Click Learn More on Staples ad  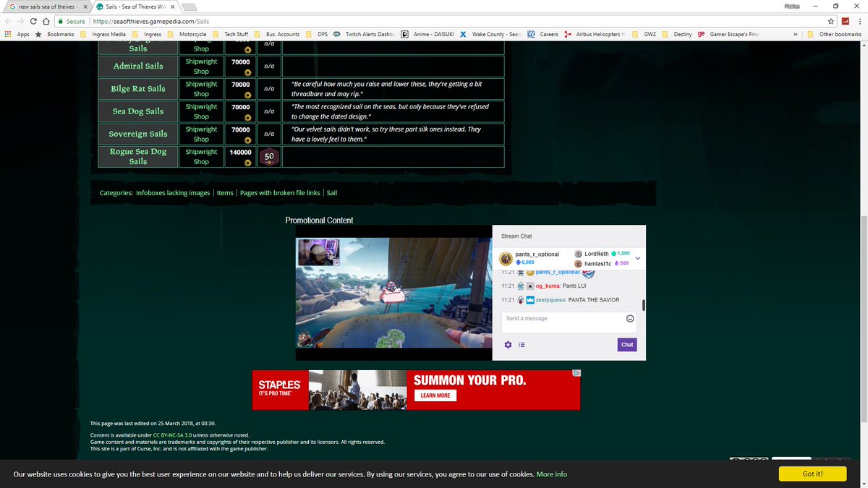click(435, 395)
